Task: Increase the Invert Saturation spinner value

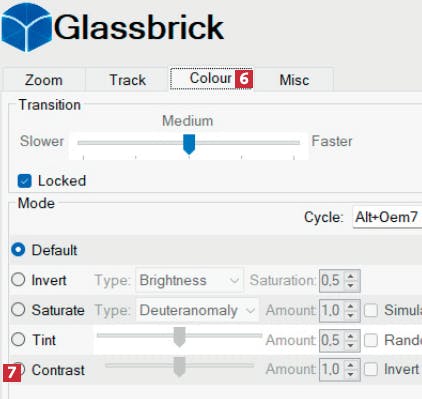Action: click(350, 276)
